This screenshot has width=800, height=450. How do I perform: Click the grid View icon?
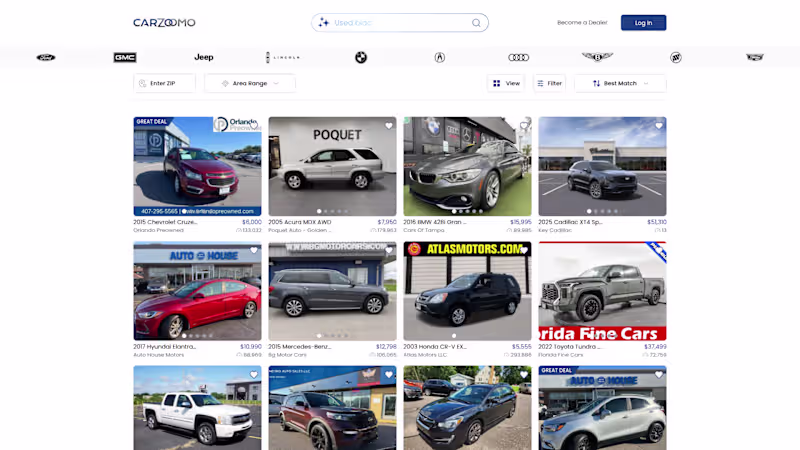496,83
